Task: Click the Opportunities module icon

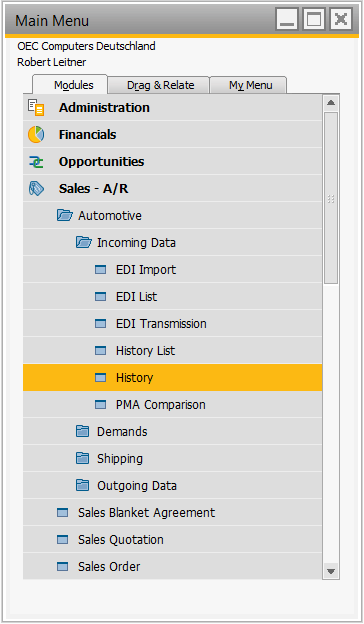Action: pos(36,162)
